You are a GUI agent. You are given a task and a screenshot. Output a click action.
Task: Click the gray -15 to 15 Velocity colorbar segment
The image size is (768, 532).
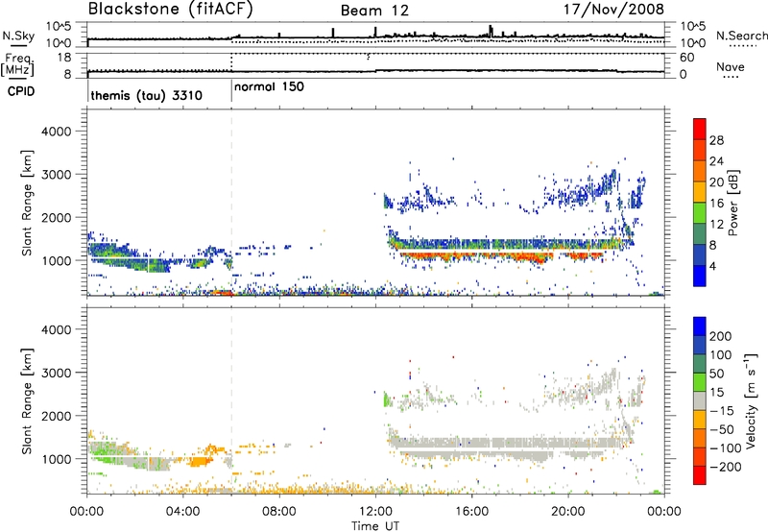(700, 400)
